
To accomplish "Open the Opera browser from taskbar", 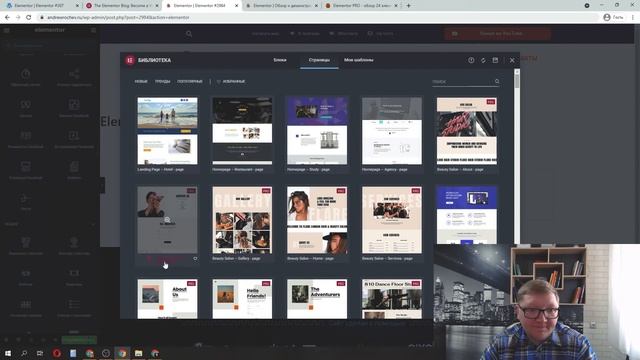I will tap(57, 353).
